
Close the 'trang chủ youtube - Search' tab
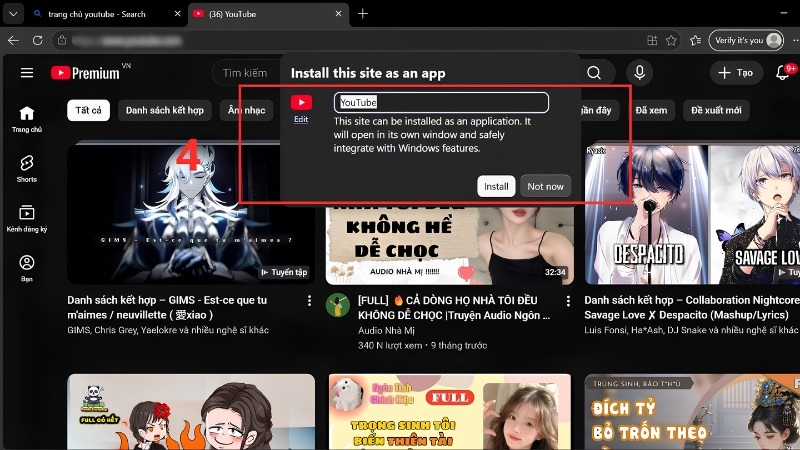pyautogui.click(x=177, y=14)
